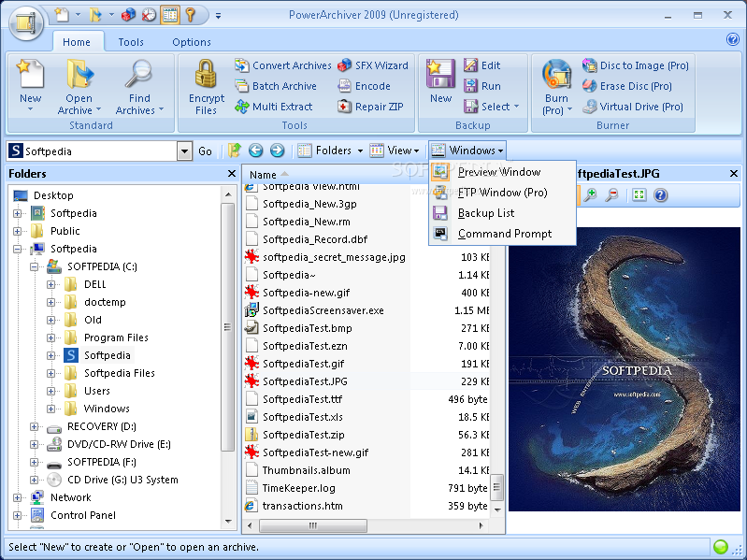Viewport: 747px width, 560px height.
Task: Customize quick access toolbar dropdown arrow
Action: (x=218, y=16)
